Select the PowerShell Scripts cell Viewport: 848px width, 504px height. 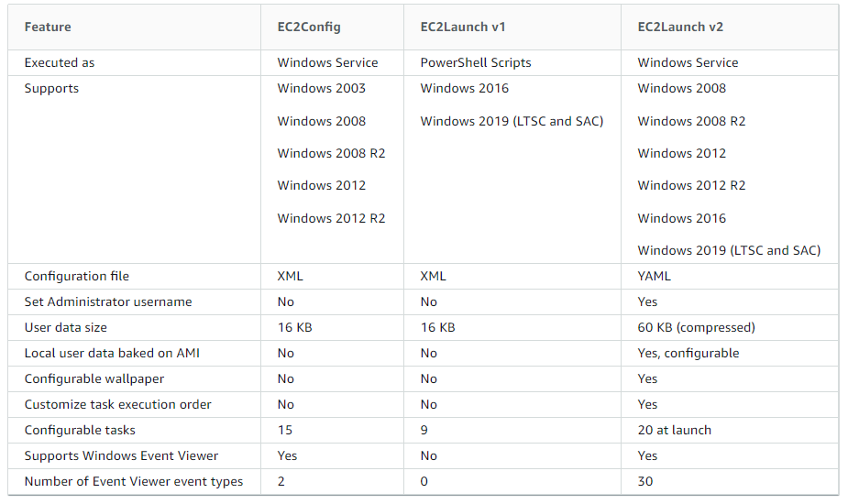tap(476, 62)
